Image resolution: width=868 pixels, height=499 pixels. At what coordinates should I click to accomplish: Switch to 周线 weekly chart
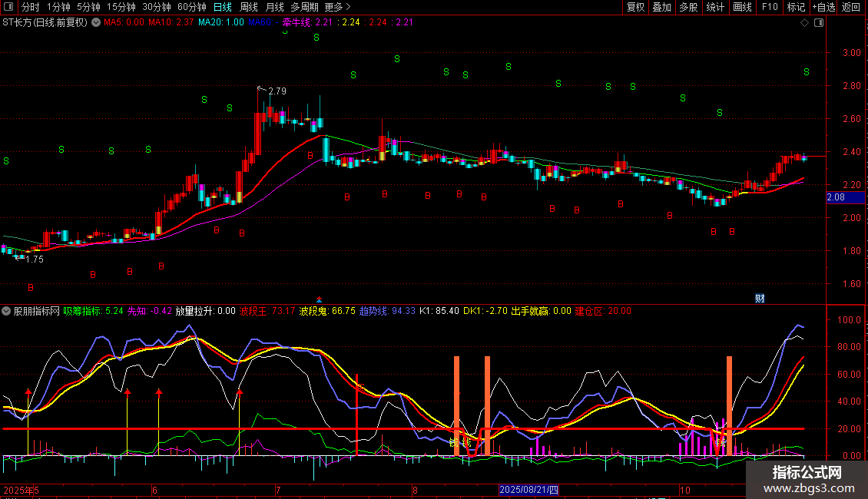(249, 7)
